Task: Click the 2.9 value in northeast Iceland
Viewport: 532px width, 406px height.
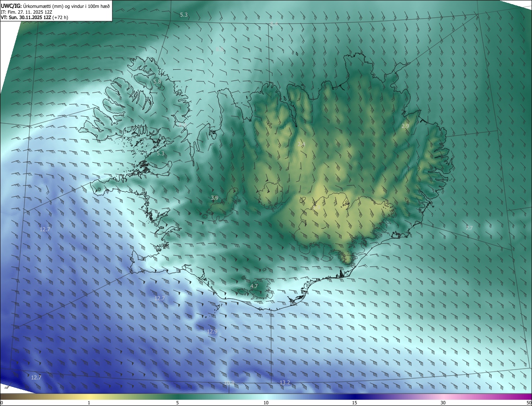Action: [x=405, y=126]
